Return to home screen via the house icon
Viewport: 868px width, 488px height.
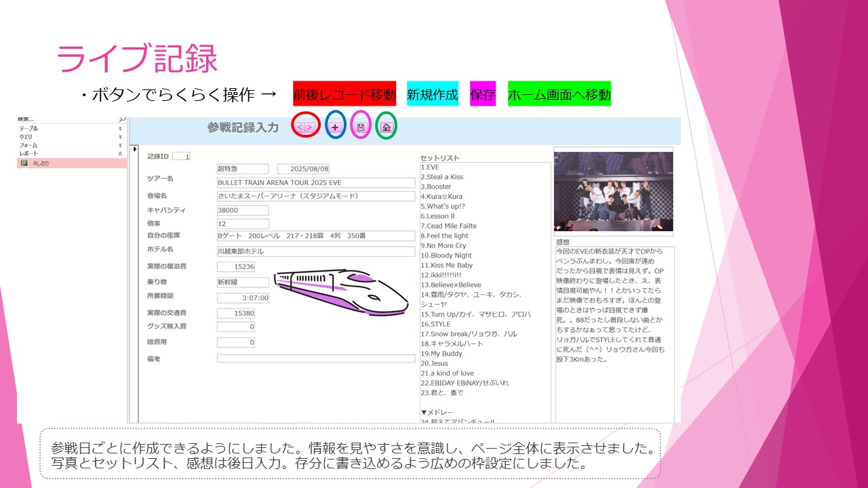[x=386, y=127]
